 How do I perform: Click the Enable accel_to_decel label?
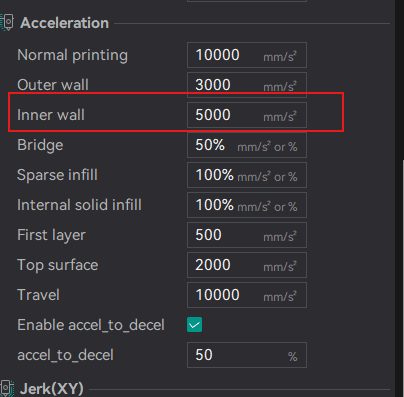91,325
